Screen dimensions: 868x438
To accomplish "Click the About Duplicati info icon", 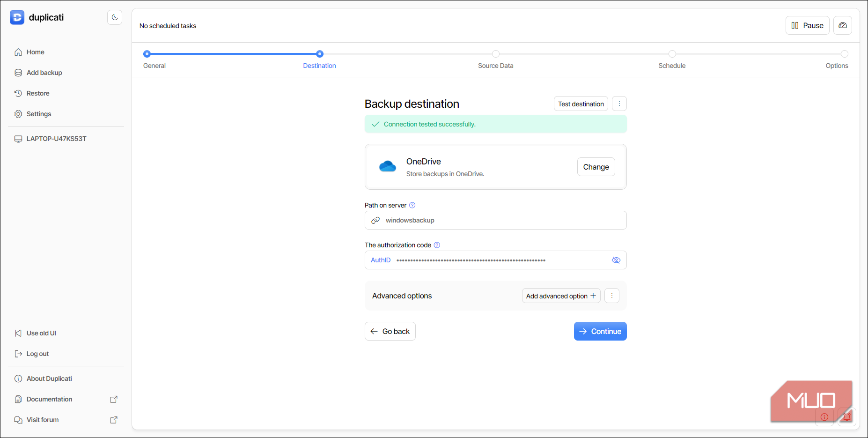I will click(18, 379).
